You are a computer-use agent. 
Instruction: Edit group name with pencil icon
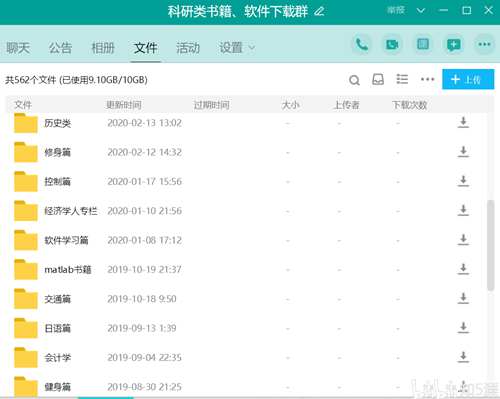coord(319,12)
